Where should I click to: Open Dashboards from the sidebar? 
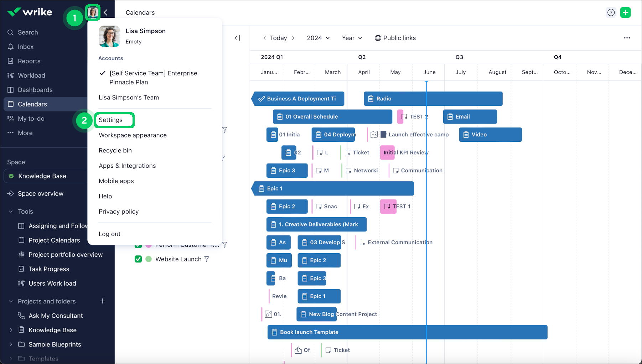click(35, 90)
